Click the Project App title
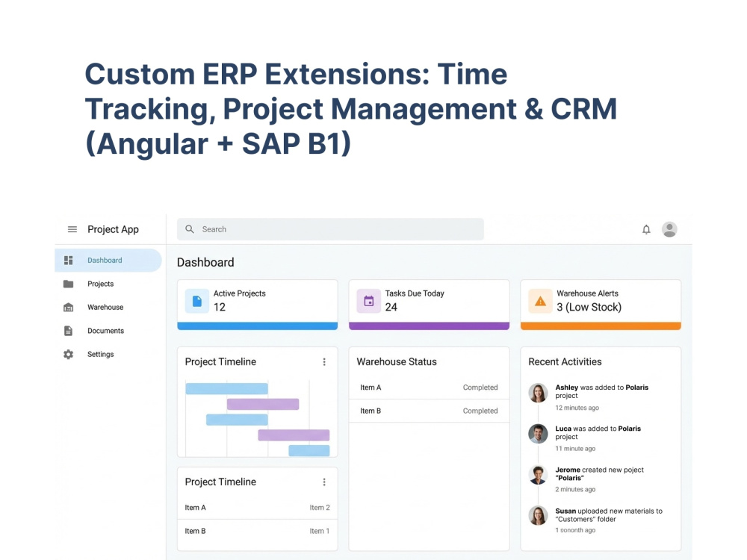747x560 pixels. (x=113, y=229)
